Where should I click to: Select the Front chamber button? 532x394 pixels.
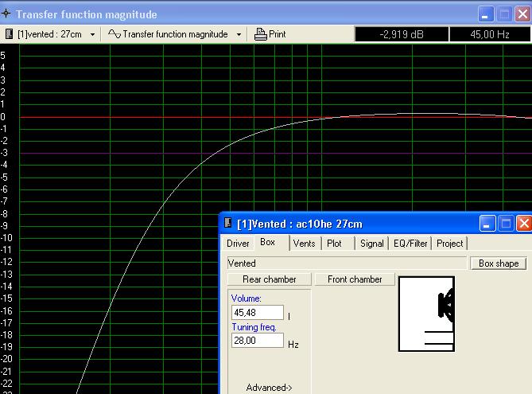pyautogui.click(x=355, y=279)
